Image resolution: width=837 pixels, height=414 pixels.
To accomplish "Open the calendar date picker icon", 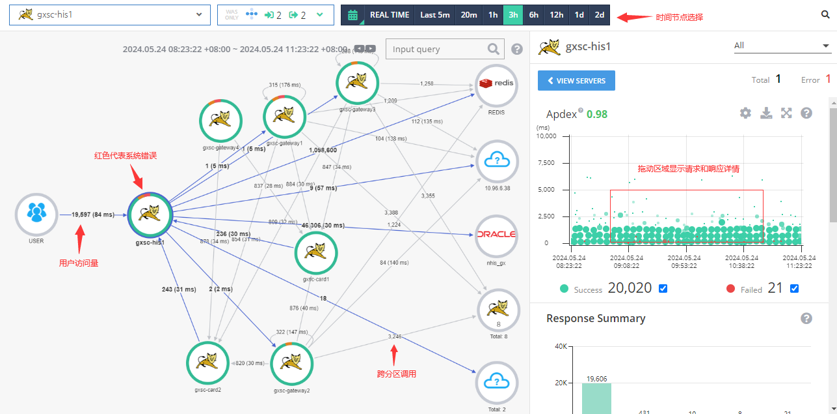I will [352, 15].
